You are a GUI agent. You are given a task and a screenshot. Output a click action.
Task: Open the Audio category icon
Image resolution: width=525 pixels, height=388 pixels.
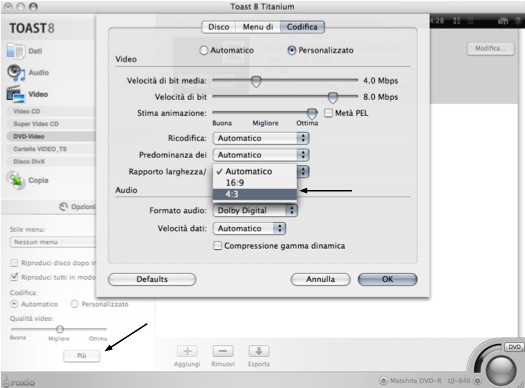[16, 73]
